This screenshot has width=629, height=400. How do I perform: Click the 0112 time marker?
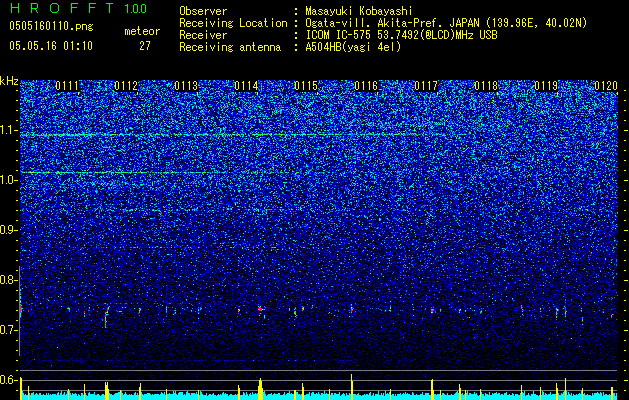pos(126,86)
